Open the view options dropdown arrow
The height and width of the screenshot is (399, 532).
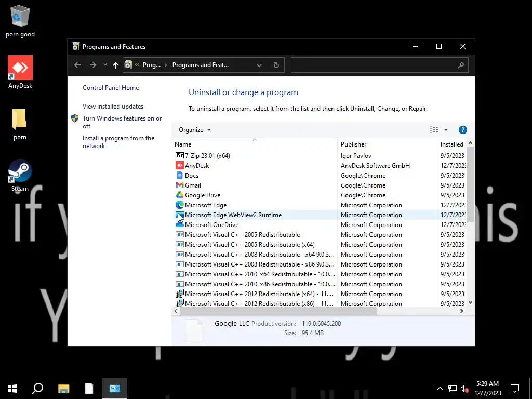(446, 129)
